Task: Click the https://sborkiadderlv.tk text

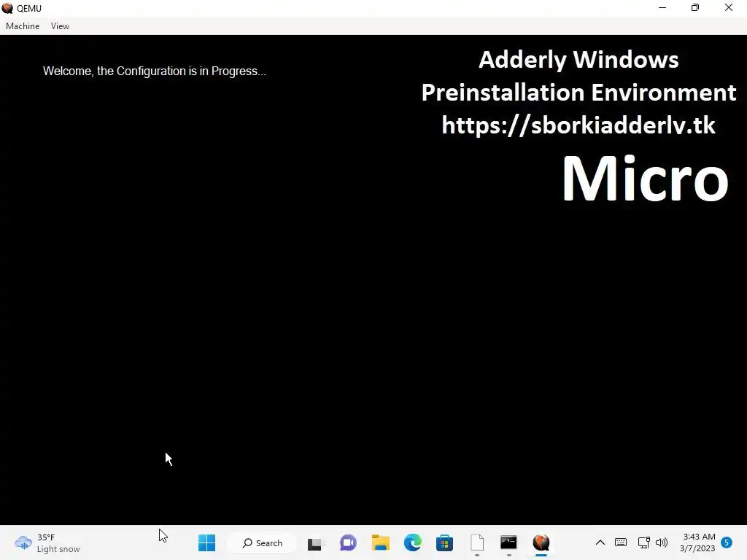Action: [x=578, y=125]
